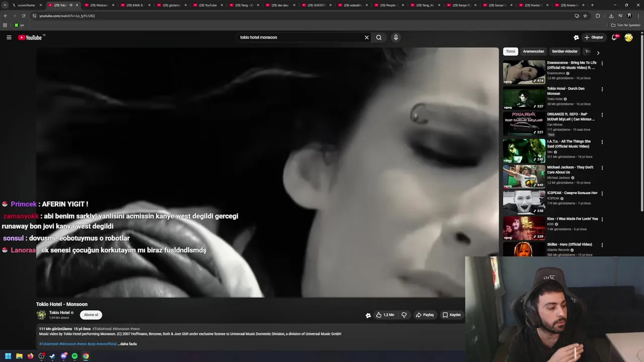Open the notifications bell
This screenshot has width=644, height=362.
point(615,37)
